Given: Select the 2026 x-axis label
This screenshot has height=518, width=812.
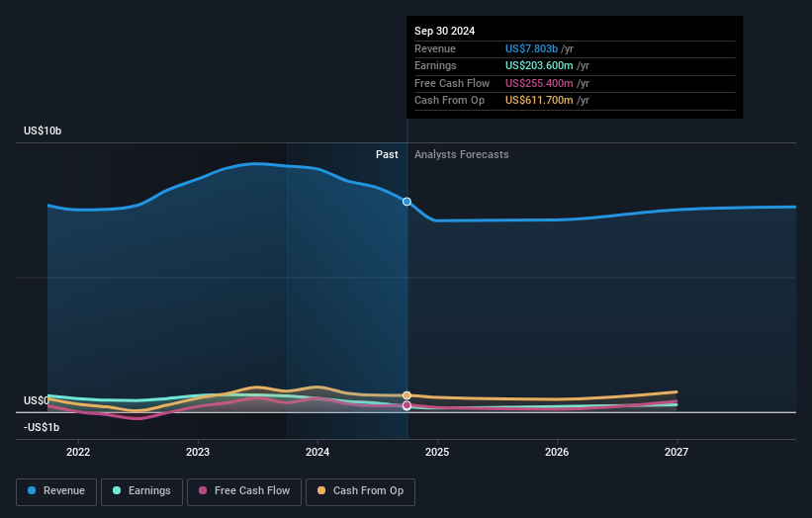Looking at the screenshot, I should (x=557, y=452).
